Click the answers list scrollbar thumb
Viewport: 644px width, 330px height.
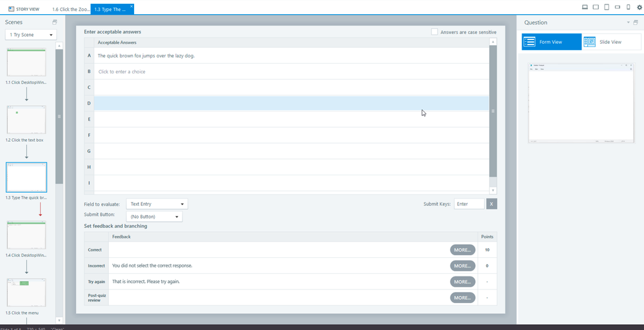493,111
